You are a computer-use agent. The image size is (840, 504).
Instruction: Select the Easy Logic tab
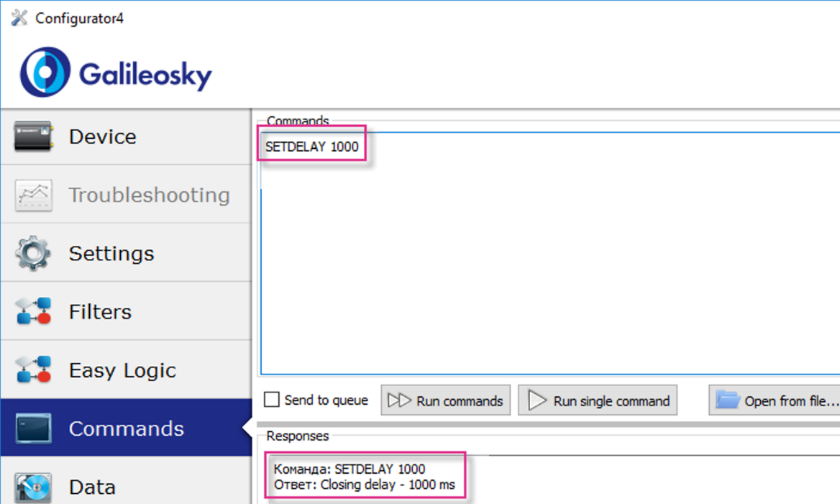pyautogui.click(x=122, y=370)
